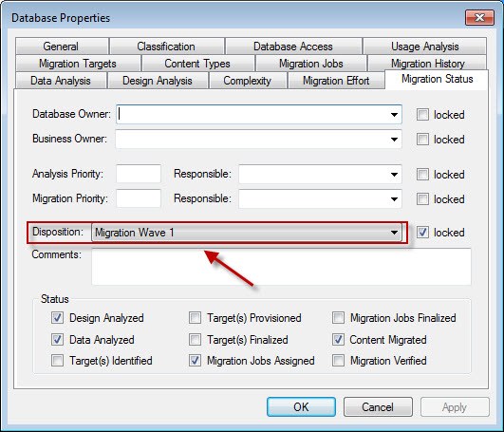
Task: Uncheck the Content Migrated checkbox
Action: [338, 340]
